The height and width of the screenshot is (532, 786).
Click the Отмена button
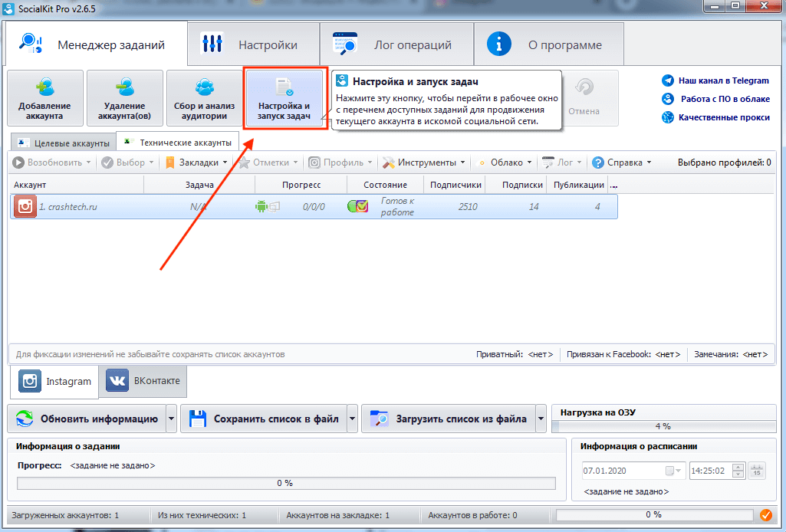584,98
